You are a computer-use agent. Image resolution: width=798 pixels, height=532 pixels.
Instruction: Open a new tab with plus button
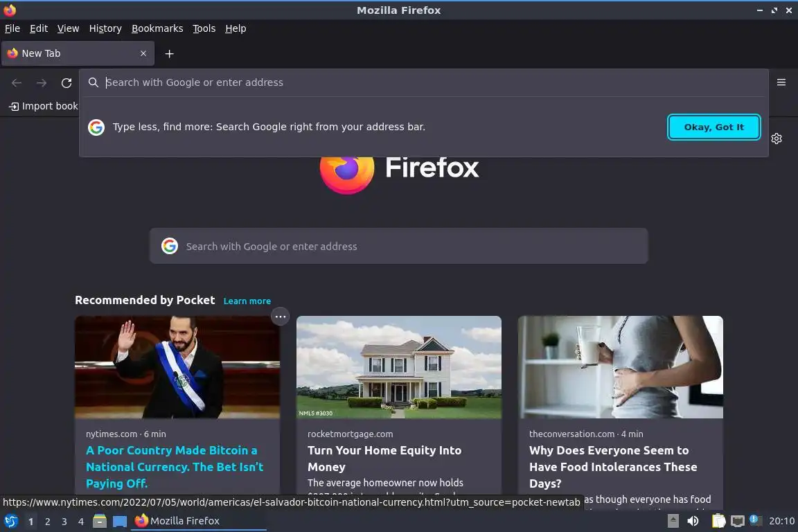pos(170,53)
